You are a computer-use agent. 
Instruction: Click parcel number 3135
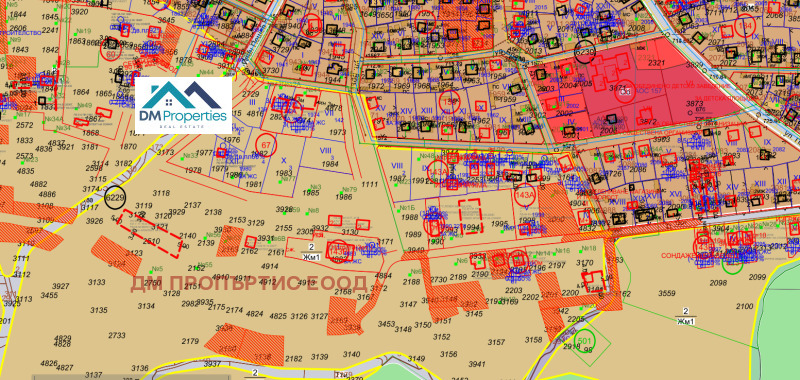coord(99,310)
